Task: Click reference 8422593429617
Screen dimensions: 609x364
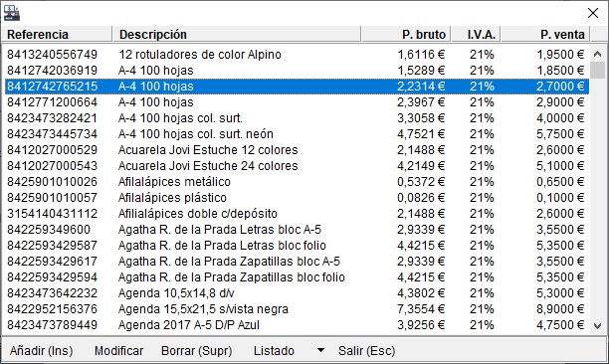Action: [x=52, y=262]
